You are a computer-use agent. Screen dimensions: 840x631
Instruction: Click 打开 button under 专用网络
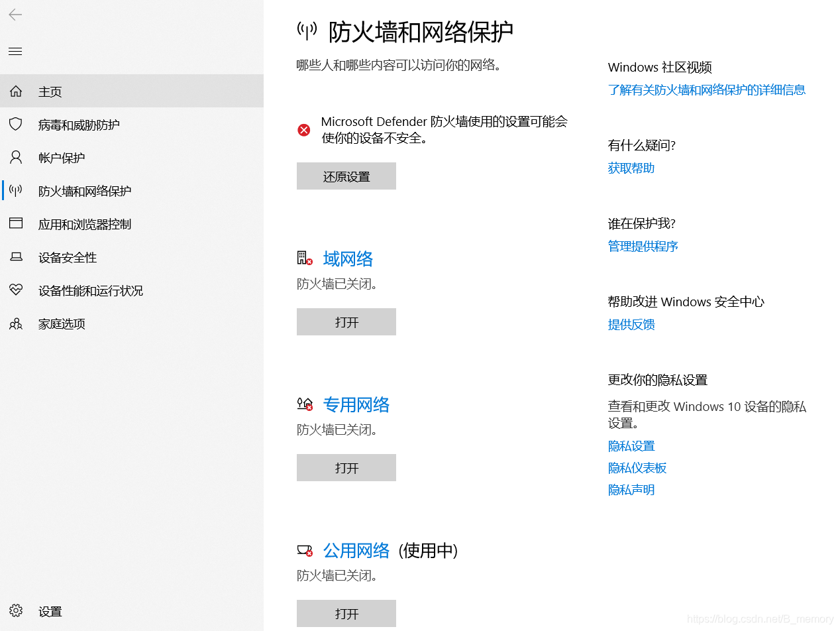click(x=346, y=468)
